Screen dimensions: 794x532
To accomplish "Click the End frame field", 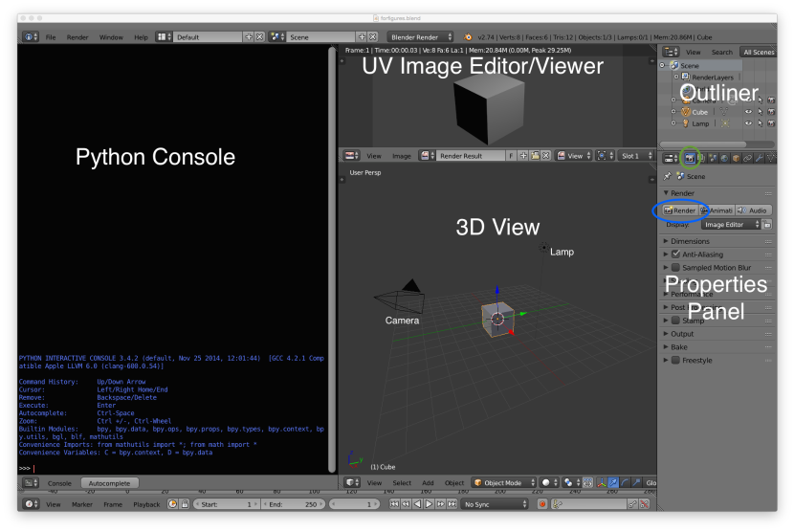I will [x=293, y=504].
